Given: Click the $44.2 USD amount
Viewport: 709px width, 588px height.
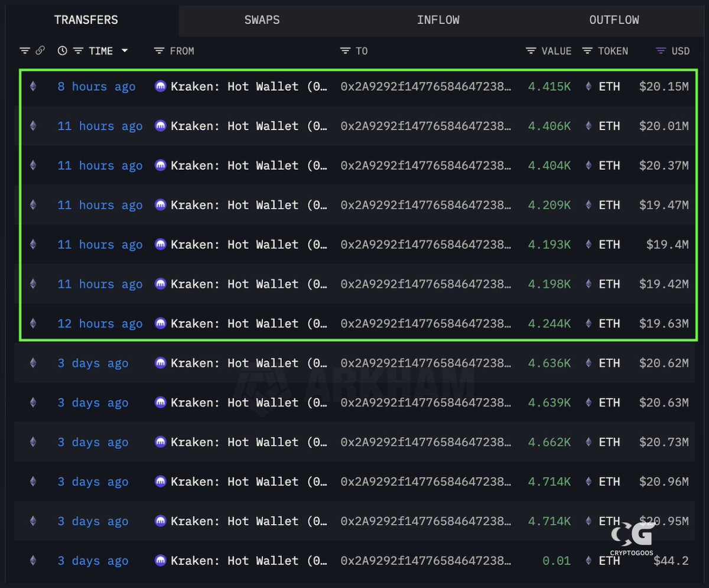Looking at the screenshot, I should (x=671, y=561).
